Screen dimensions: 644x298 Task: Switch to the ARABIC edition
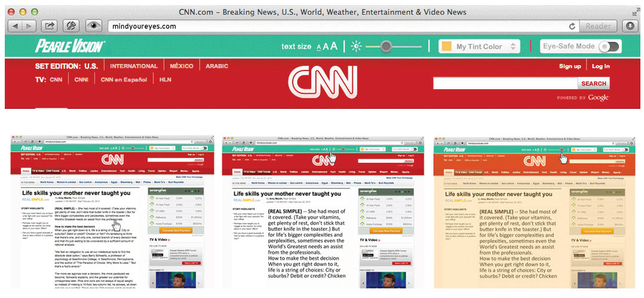click(x=217, y=66)
